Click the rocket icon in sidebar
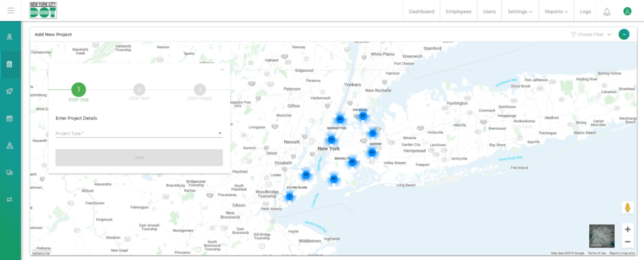Image resolution: width=644 pixels, height=260 pixels. tap(9, 91)
